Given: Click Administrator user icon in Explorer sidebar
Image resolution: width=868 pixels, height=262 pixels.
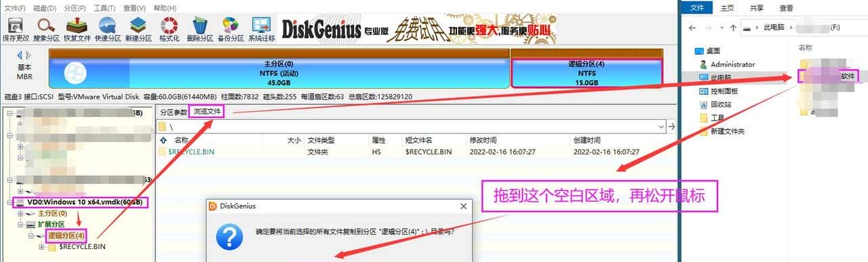Looking at the screenshot, I should point(703,64).
